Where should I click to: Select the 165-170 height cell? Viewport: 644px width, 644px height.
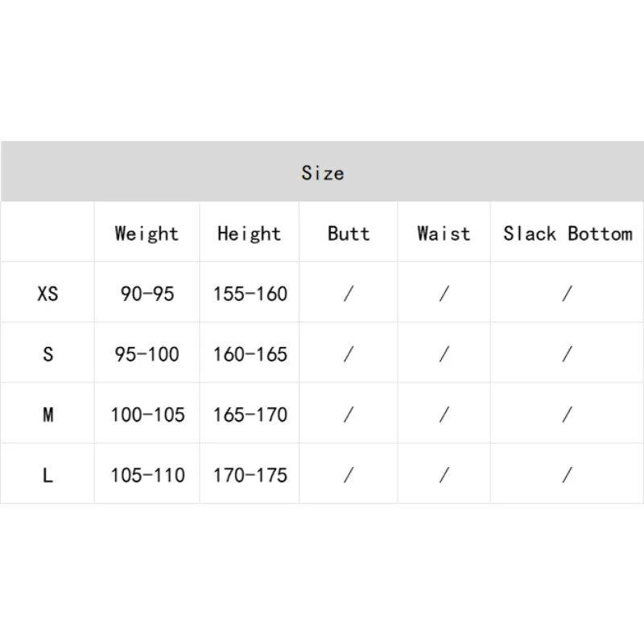[x=250, y=415]
